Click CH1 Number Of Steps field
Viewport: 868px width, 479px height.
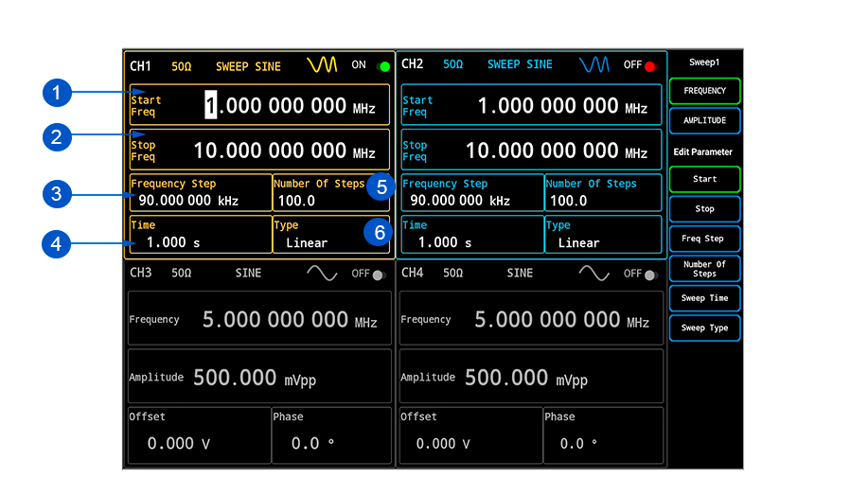[x=331, y=193]
